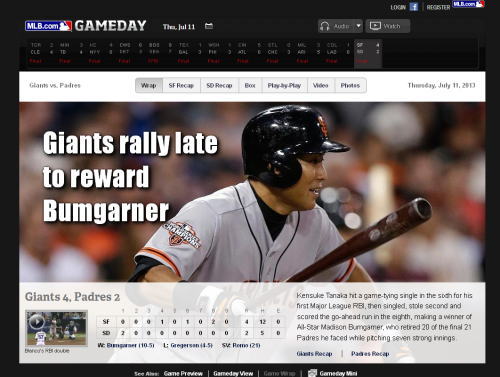Switch to the SF Recap tab
Screen dimensions: 500x377
tap(181, 86)
